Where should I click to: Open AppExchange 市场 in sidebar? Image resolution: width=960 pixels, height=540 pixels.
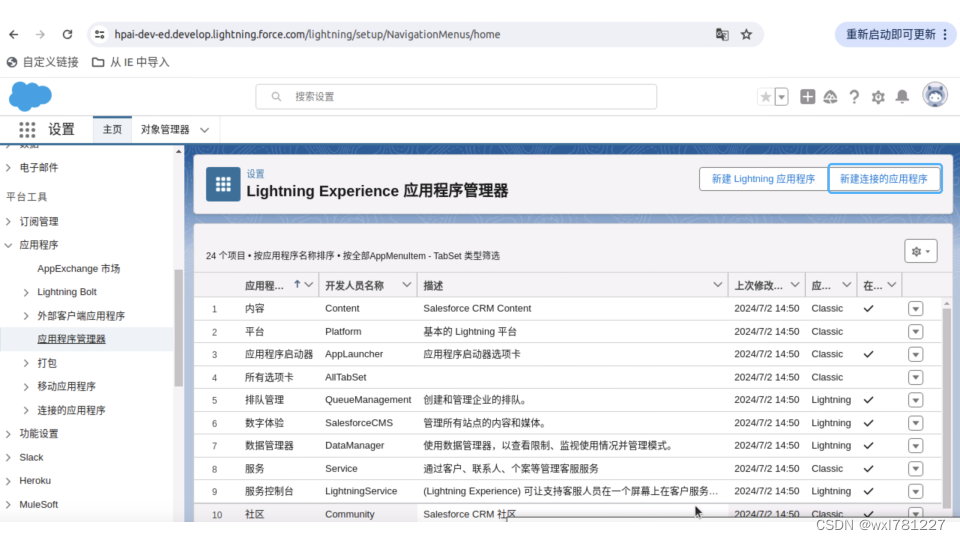click(x=78, y=269)
